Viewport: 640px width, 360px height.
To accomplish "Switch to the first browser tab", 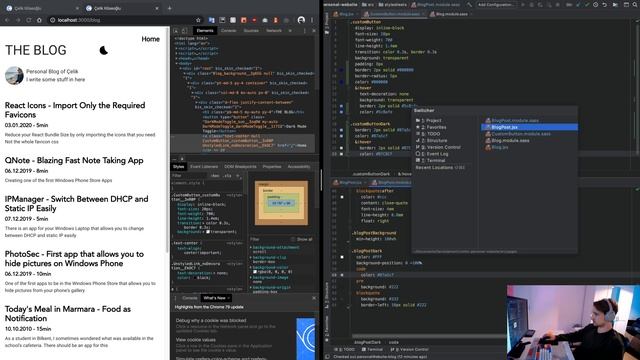I will click(x=41, y=8).
